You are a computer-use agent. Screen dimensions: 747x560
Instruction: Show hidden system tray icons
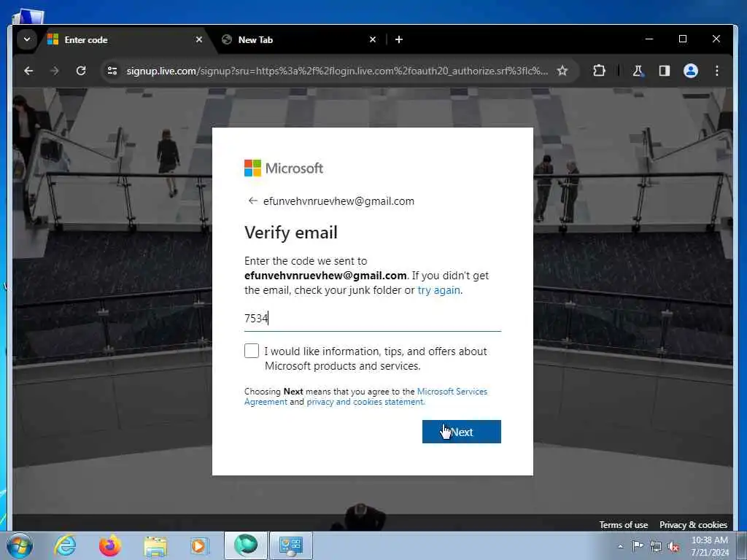pos(620,546)
